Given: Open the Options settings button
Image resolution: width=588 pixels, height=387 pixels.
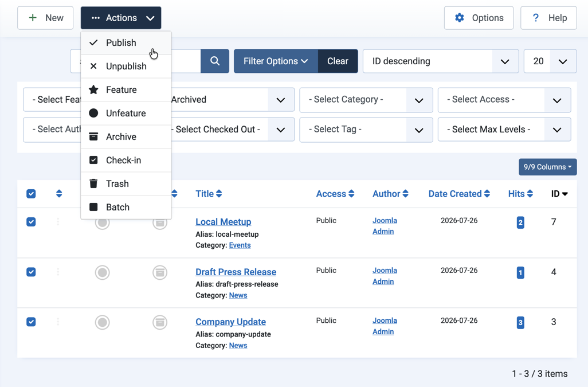Looking at the screenshot, I should coord(479,18).
